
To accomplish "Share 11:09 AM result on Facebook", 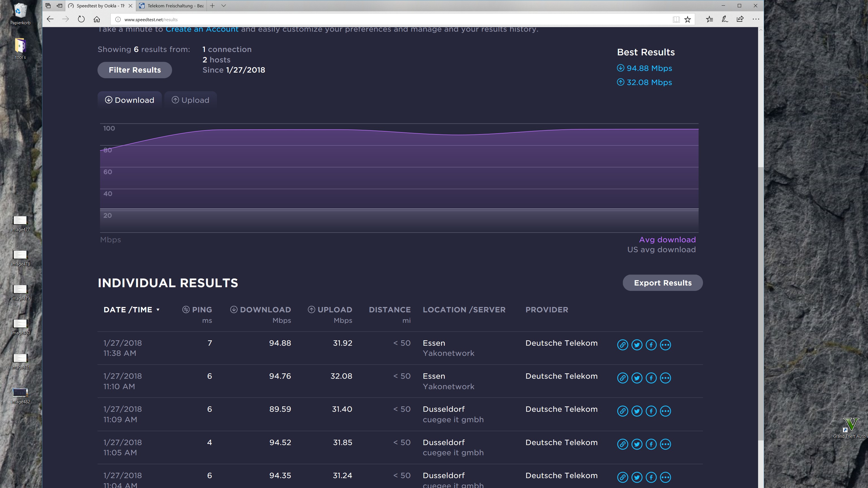I will (651, 411).
